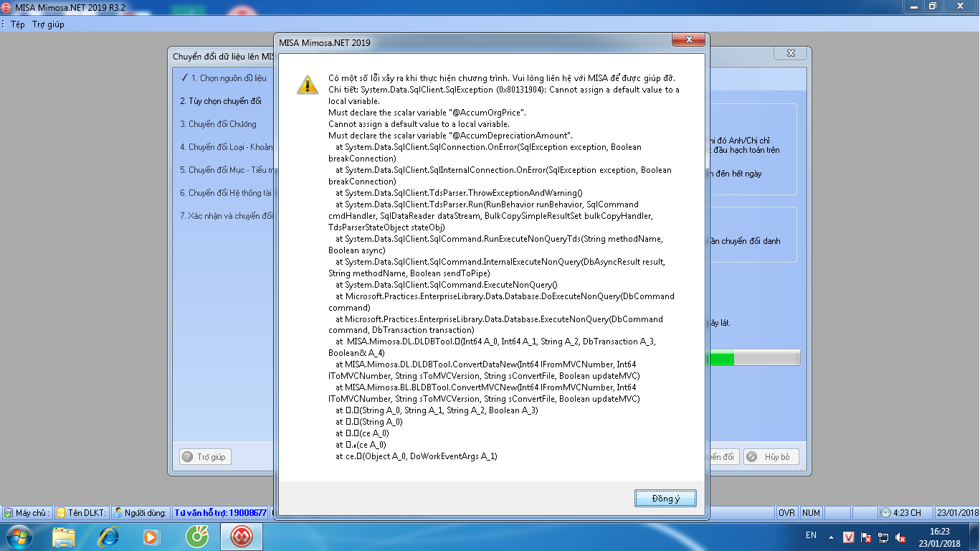The width and height of the screenshot is (980, 551).
Task: Click Trợ giúp button in conversion wizard
Action: (x=205, y=456)
